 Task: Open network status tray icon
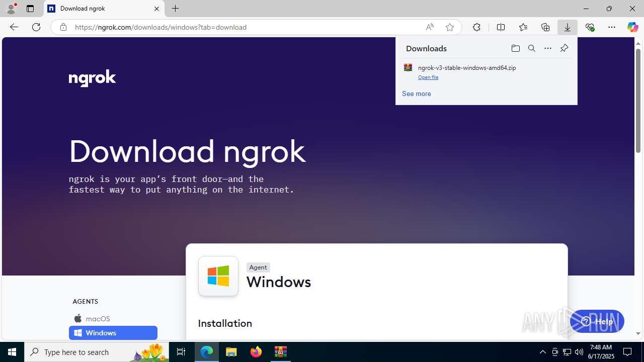click(567, 352)
